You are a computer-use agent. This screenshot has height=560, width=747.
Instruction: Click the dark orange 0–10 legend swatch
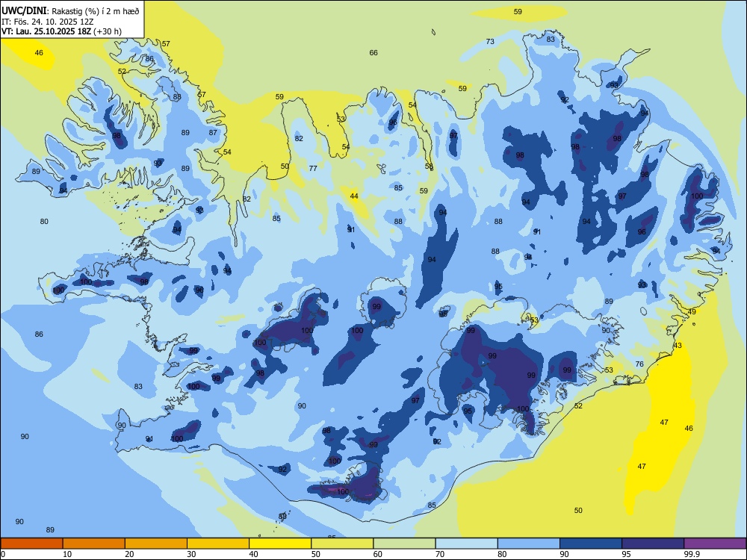pyautogui.click(x=32, y=544)
